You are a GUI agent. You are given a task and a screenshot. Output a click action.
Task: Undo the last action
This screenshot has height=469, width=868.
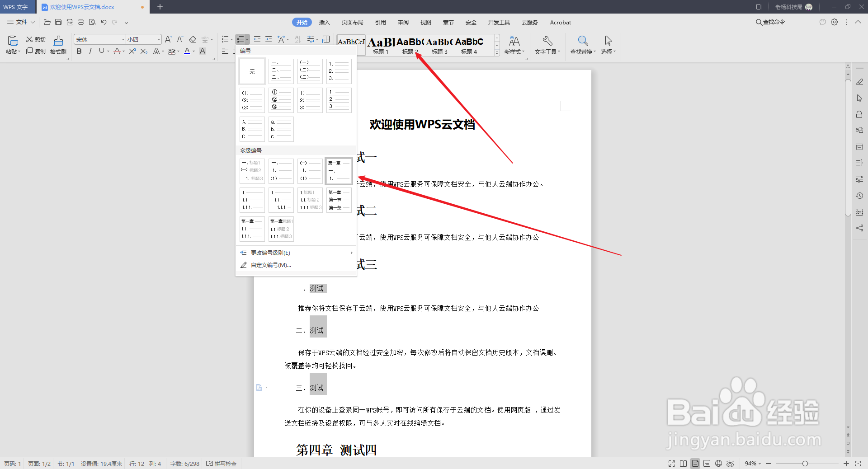pos(104,22)
